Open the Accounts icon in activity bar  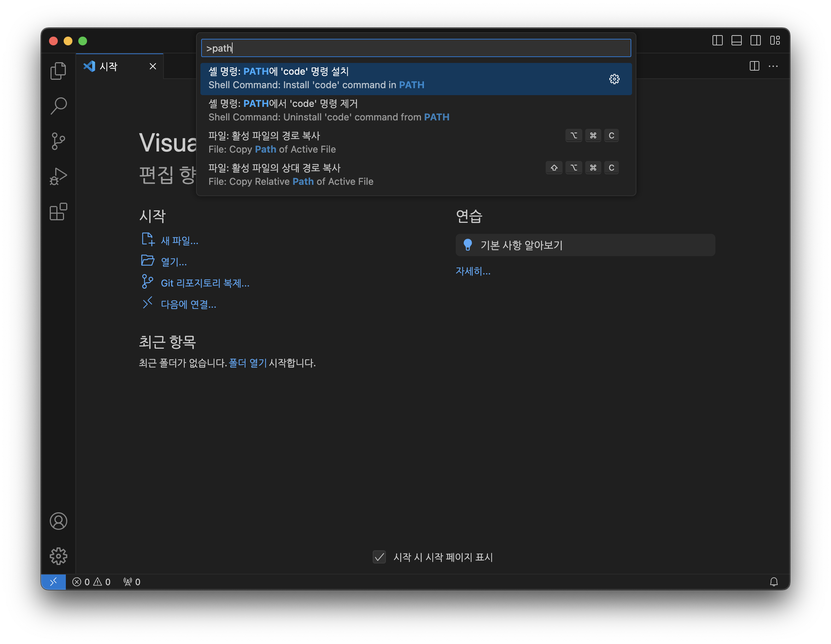pyautogui.click(x=58, y=521)
